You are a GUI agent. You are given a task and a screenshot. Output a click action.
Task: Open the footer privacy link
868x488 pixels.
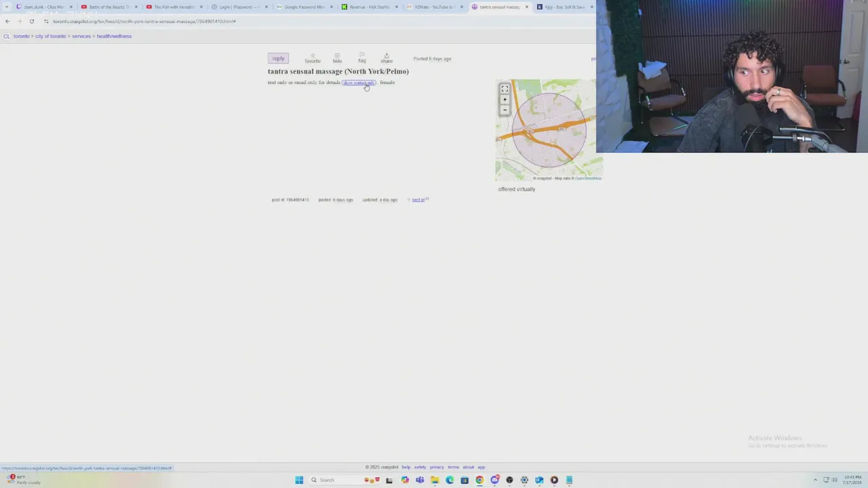pyautogui.click(x=437, y=467)
